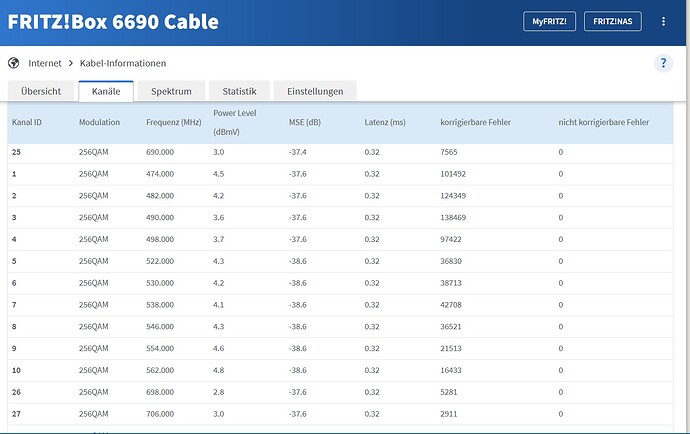Click correctable errors value 2911
Image resolution: width=690 pixels, height=434 pixels.
coord(449,414)
